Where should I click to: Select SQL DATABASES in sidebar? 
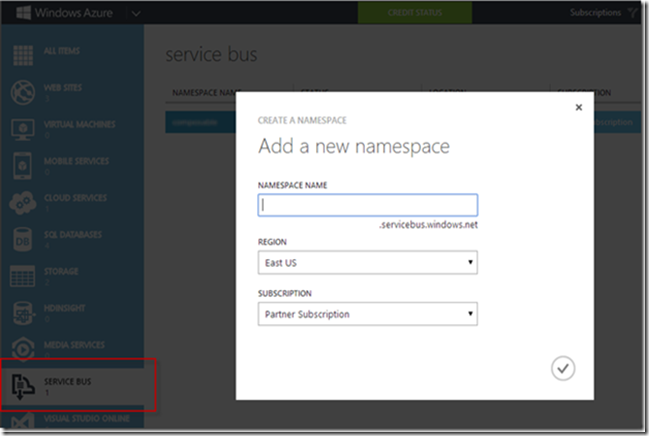pos(73,235)
